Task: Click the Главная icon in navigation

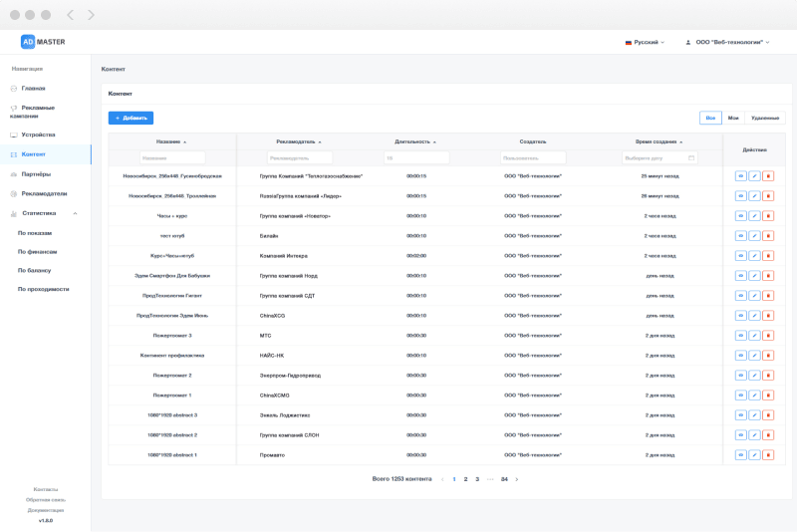Action: click(x=13, y=89)
